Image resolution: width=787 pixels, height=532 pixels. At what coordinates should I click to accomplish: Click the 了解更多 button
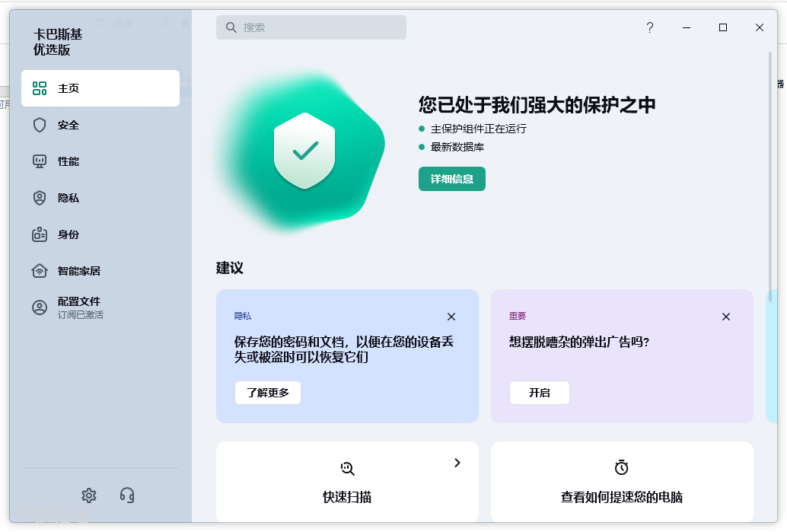(x=267, y=393)
